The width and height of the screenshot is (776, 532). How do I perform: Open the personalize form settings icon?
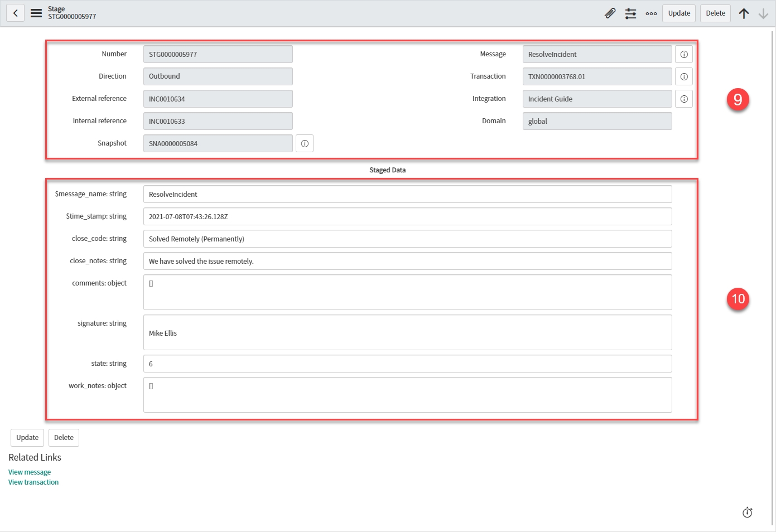click(630, 13)
